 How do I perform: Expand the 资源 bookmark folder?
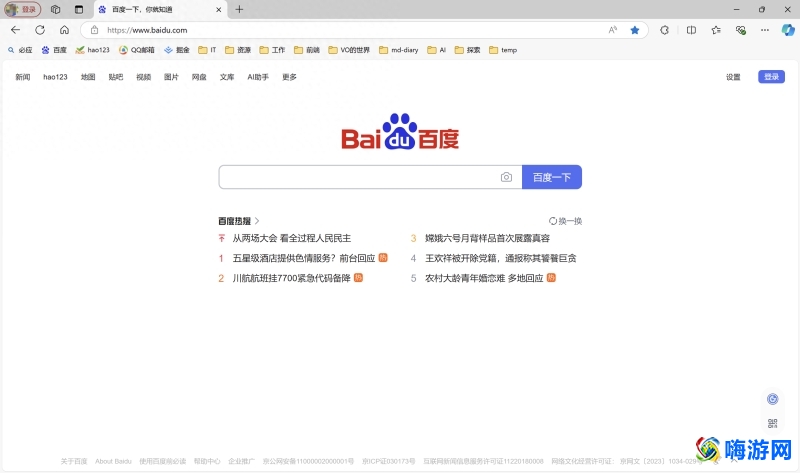[238, 50]
